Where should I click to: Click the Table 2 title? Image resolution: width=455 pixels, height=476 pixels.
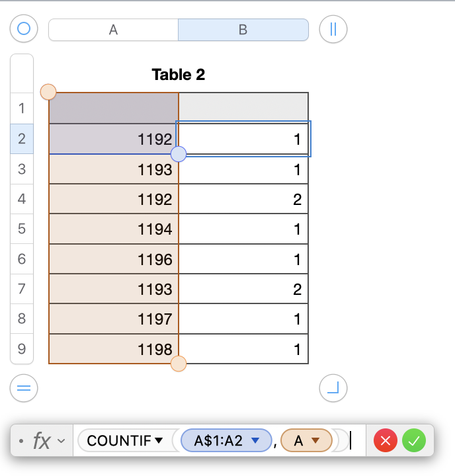(x=179, y=75)
